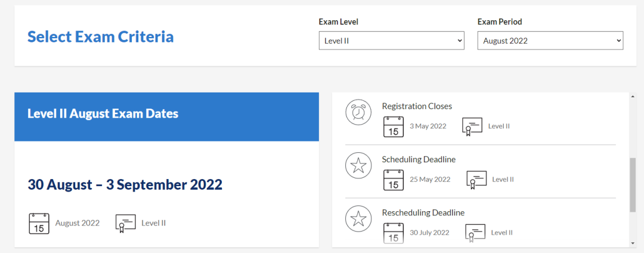Click the Scheduling Deadline heading

click(419, 159)
